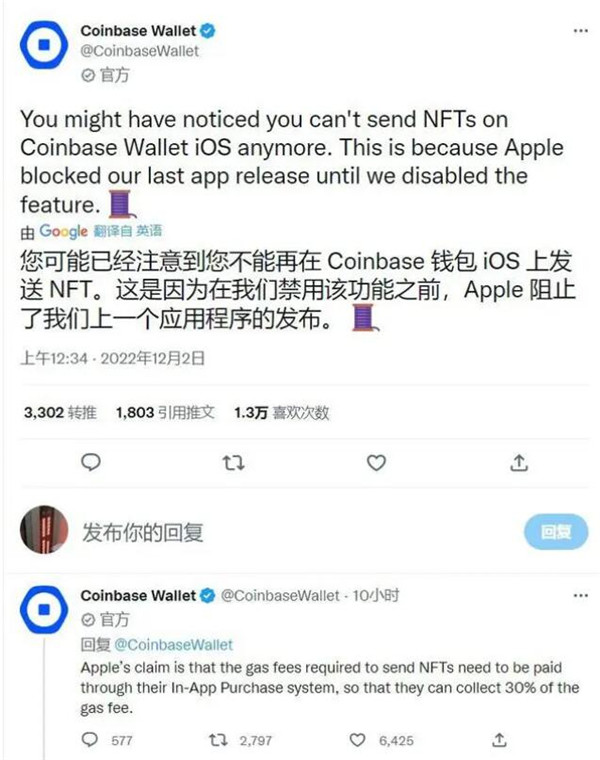The width and height of the screenshot is (600, 760).
Task: Open the @CoinbaseWallet mention link in reply
Action: [174, 645]
